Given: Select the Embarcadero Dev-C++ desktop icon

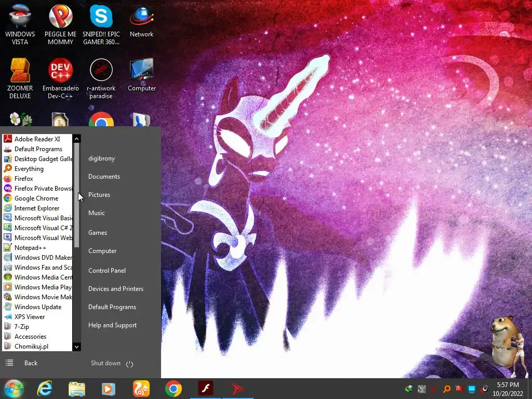Looking at the screenshot, I should tap(60, 78).
